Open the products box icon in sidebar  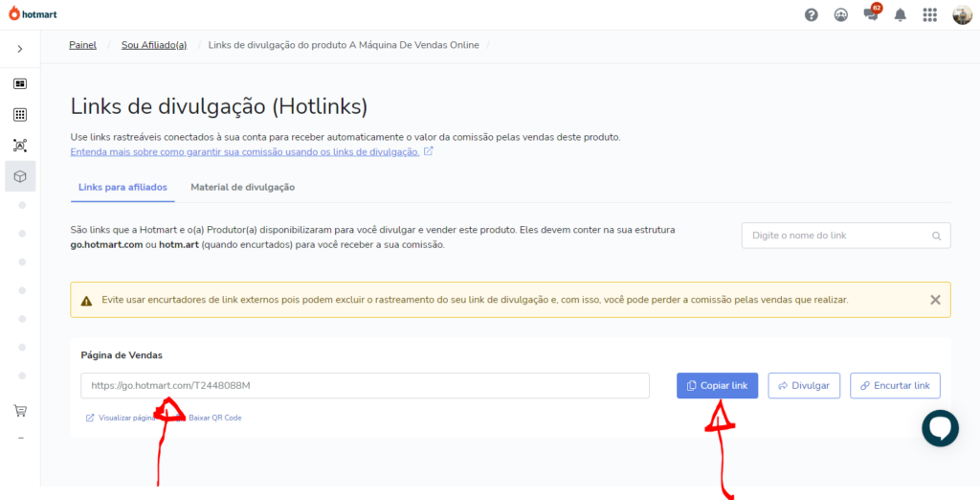pyautogui.click(x=20, y=176)
